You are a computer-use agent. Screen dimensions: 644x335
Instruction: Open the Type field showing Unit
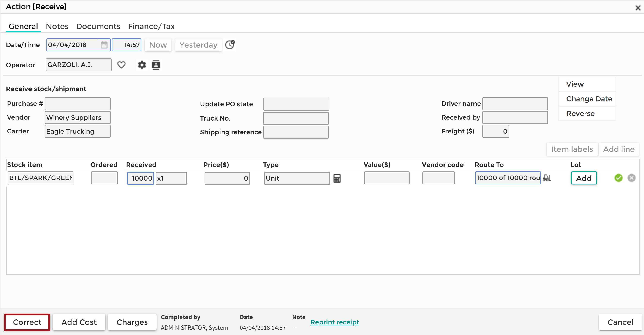click(x=297, y=178)
